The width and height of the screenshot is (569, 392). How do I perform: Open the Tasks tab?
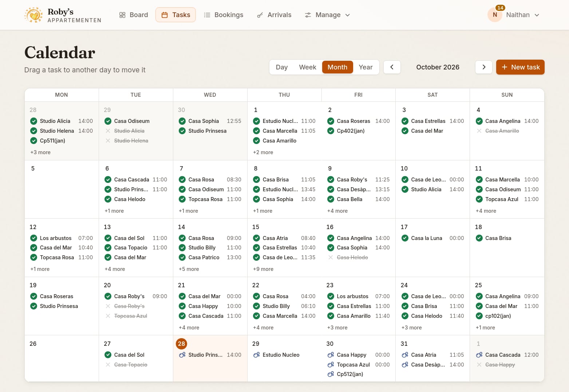(175, 15)
